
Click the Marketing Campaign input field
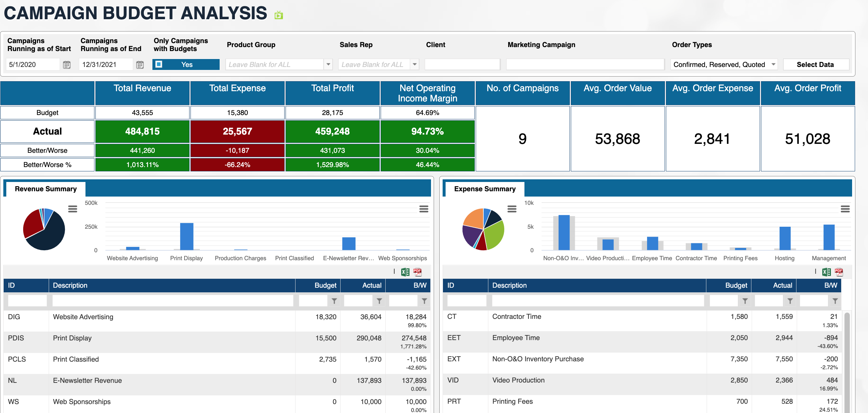click(585, 64)
